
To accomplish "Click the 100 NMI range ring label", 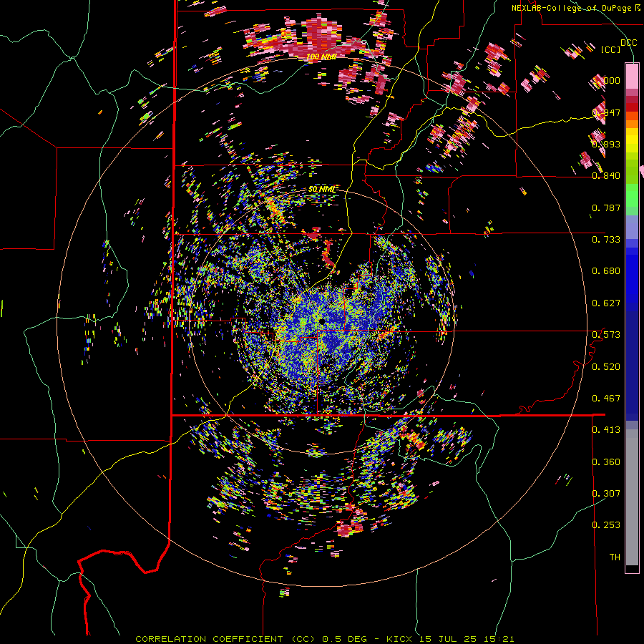I will (x=321, y=57).
